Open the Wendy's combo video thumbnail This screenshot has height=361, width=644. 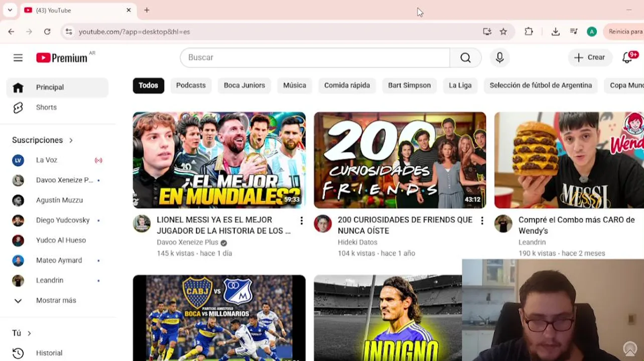[569, 160]
